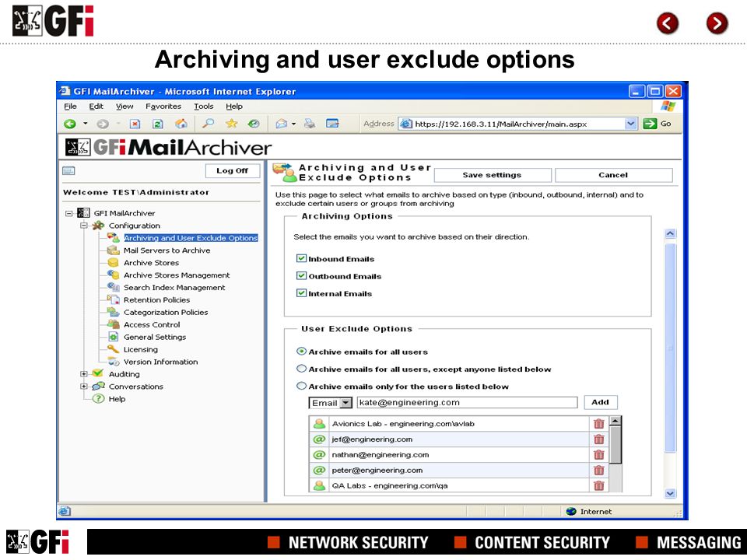Open Access Control in the tree
The width and height of the screenshot is (747, 560).
coord(152,325)
